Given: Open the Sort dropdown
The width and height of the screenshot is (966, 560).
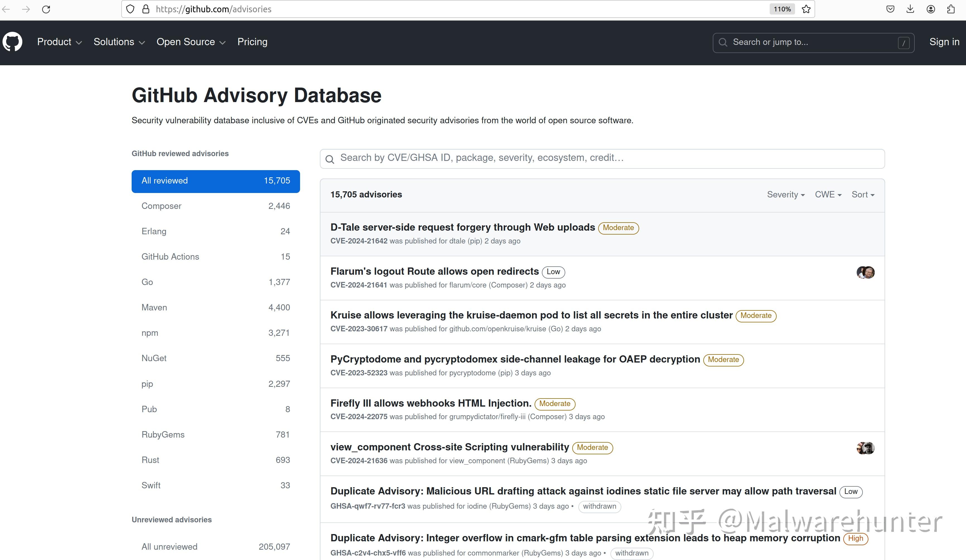Looking at the screenshot, I should point(863,195).
